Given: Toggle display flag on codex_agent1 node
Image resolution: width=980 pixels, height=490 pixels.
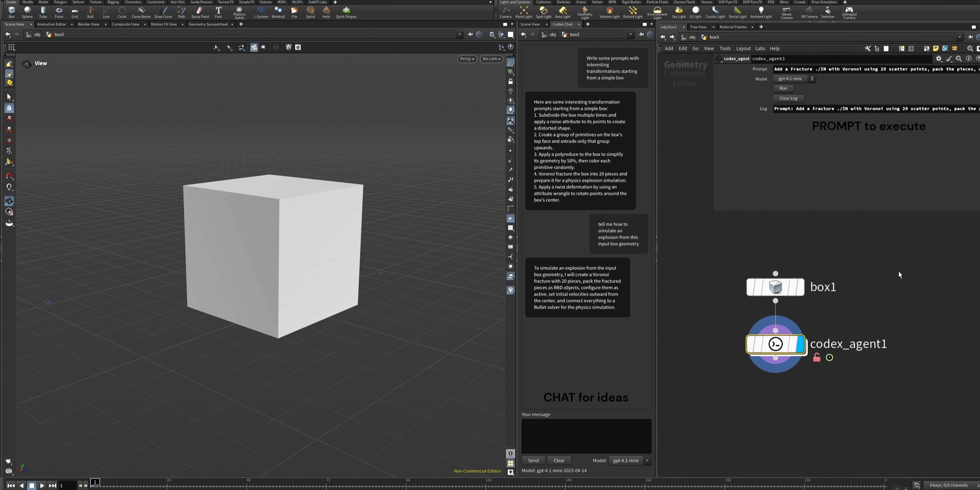Looking at the screenshot, I should (x=800, y=344).
